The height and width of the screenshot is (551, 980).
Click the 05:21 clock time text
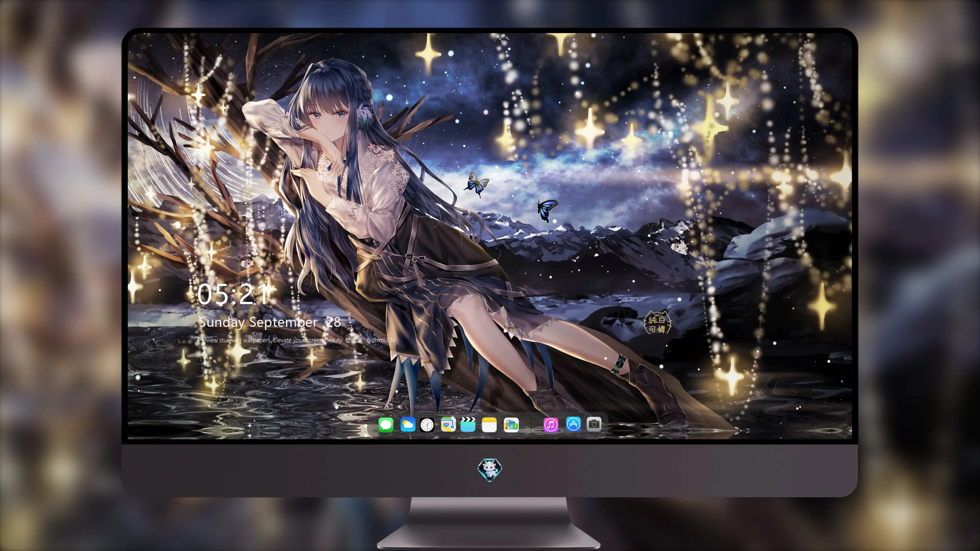232,294
